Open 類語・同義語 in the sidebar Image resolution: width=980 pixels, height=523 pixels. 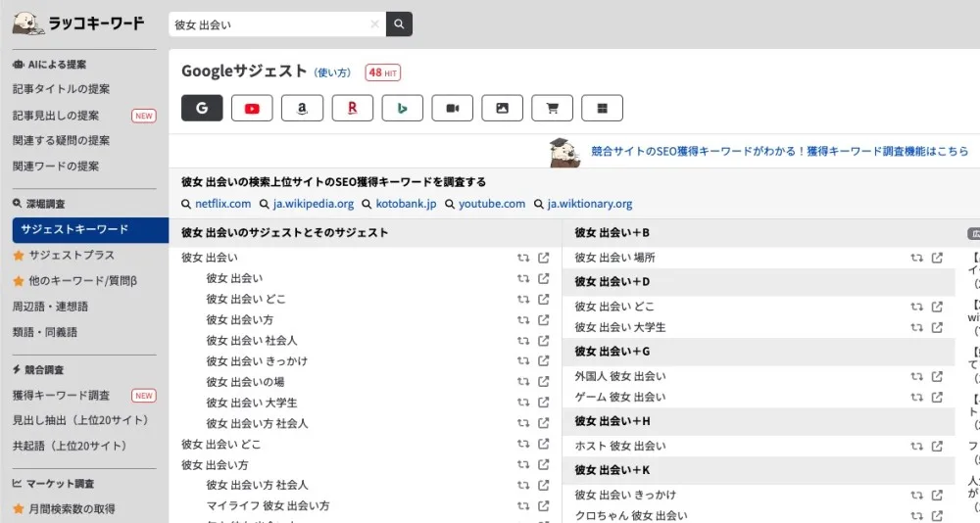click(45, 332)
